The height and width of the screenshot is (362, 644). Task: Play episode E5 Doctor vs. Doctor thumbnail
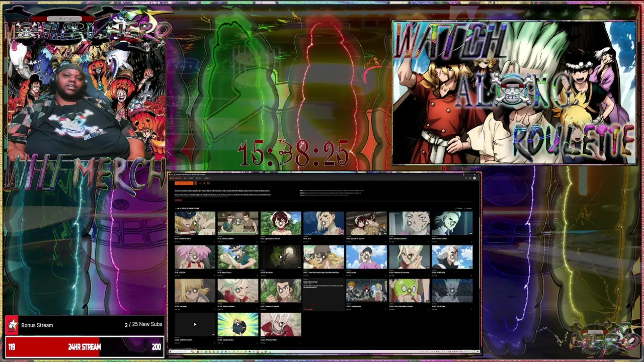click(366, 223)
